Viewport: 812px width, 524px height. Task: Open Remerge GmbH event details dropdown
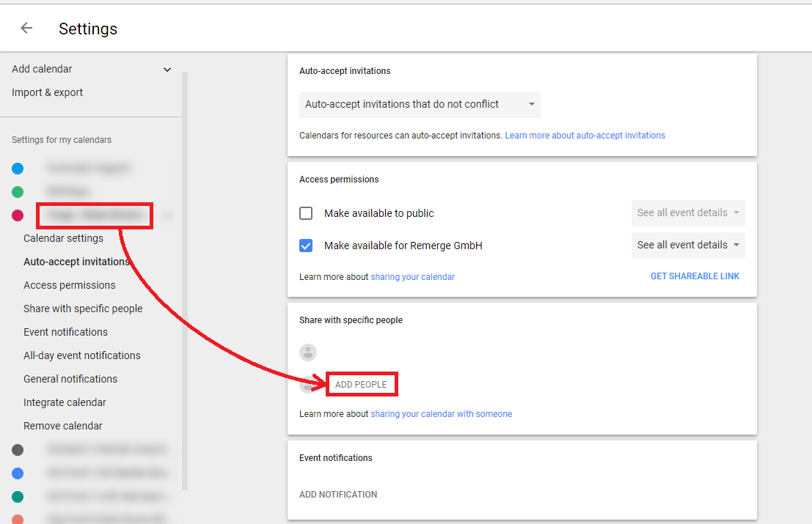click(x=687, y=246)
